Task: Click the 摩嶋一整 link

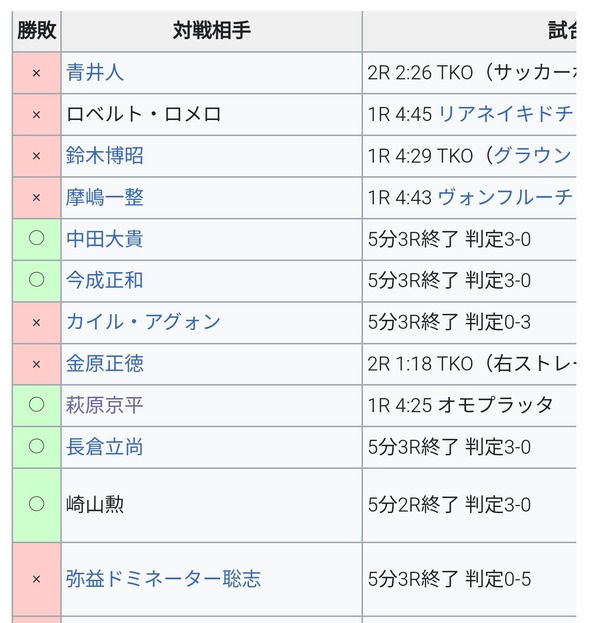Action: tap(105, 198)
